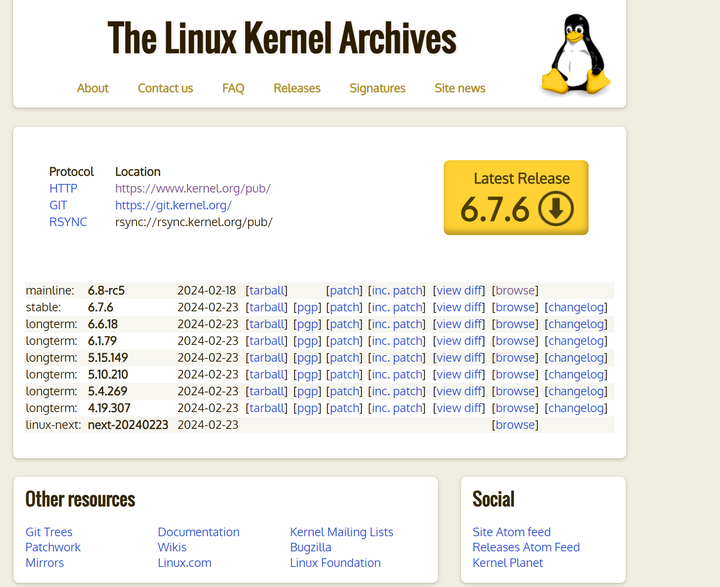This screenshot has height=587, width=720.
Task: Click the HTTP protocol link
Action: coord(63,188)
